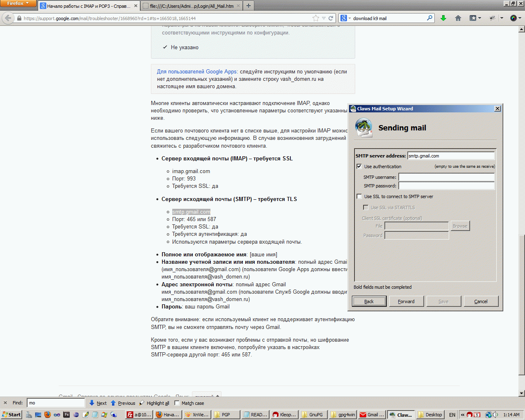Screen dimensions: 525x420
Task: Toggle Highlight all in find bar
Action: pos(154,403)
